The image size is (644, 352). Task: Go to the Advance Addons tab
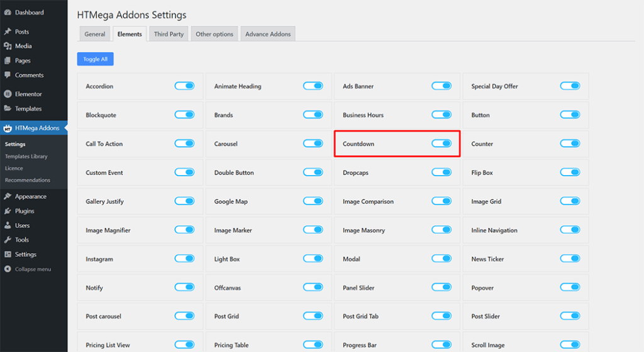click(x=268, y=34)
